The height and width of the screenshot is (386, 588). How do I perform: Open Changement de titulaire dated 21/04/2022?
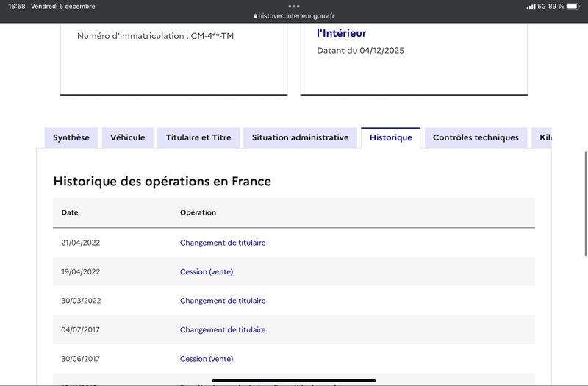point(223,243)
